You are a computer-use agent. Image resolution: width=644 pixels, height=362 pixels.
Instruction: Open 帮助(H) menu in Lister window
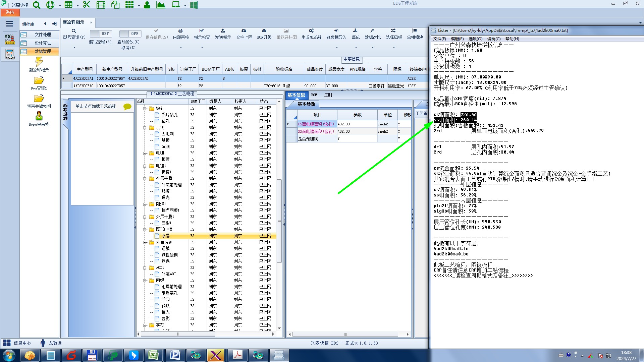512,39
